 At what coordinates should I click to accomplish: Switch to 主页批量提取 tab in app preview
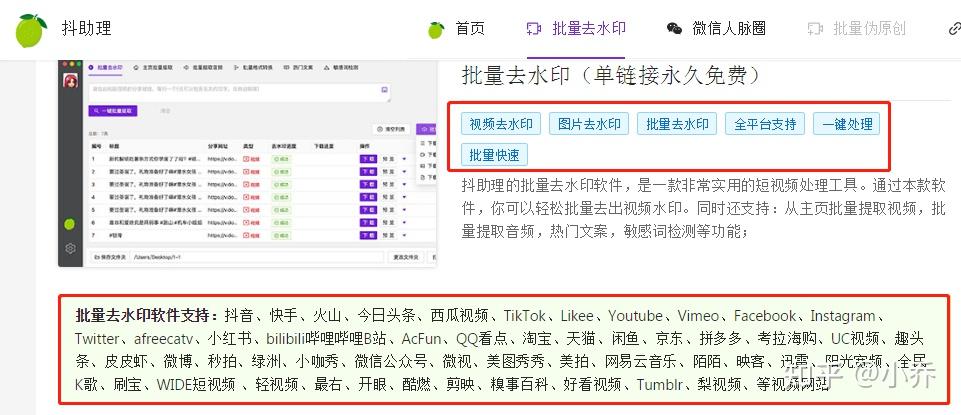point(153,67)
